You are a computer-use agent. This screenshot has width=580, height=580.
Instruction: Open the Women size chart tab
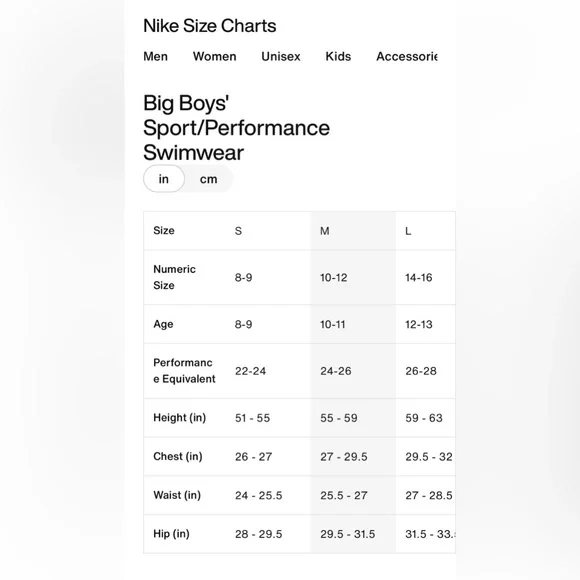pos(215,56)
